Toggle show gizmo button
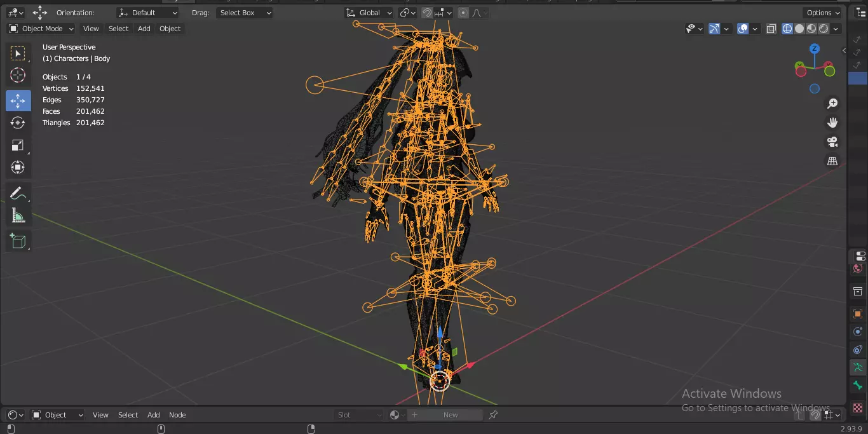868x434 pixels. (714, 29)
